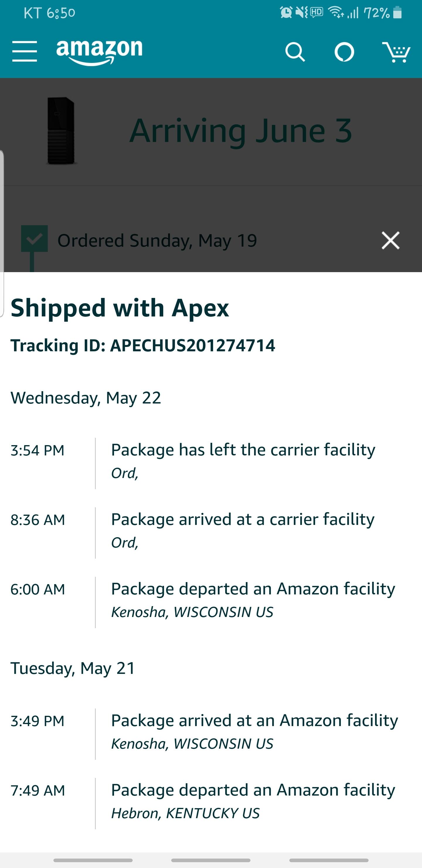The height and width of the screenshot is (868, 422).
Task: Close the tracking details panel
Action: coord(390,240)
